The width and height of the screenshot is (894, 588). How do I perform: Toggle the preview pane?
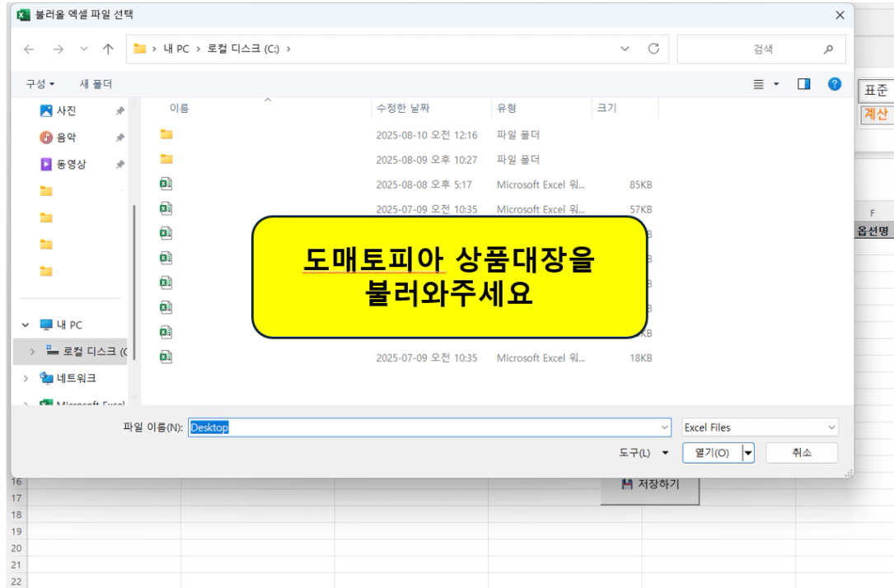[x=804, y=84]
